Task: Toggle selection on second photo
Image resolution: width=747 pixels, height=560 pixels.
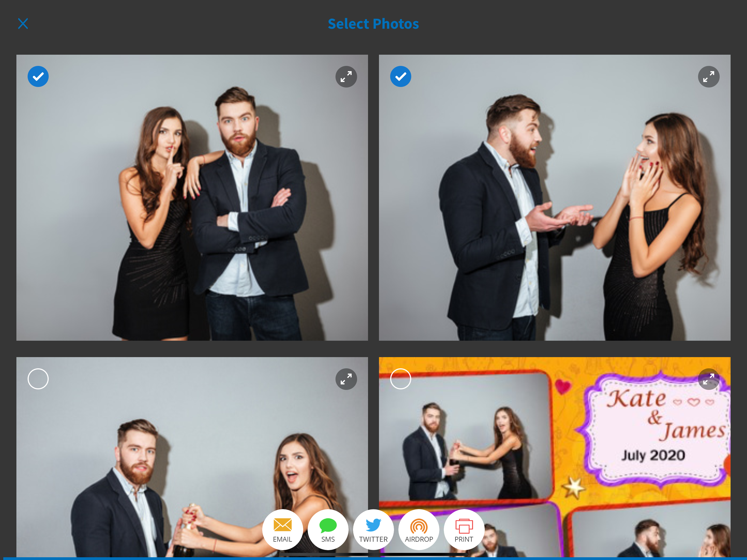Action: [x=401, y=77]
